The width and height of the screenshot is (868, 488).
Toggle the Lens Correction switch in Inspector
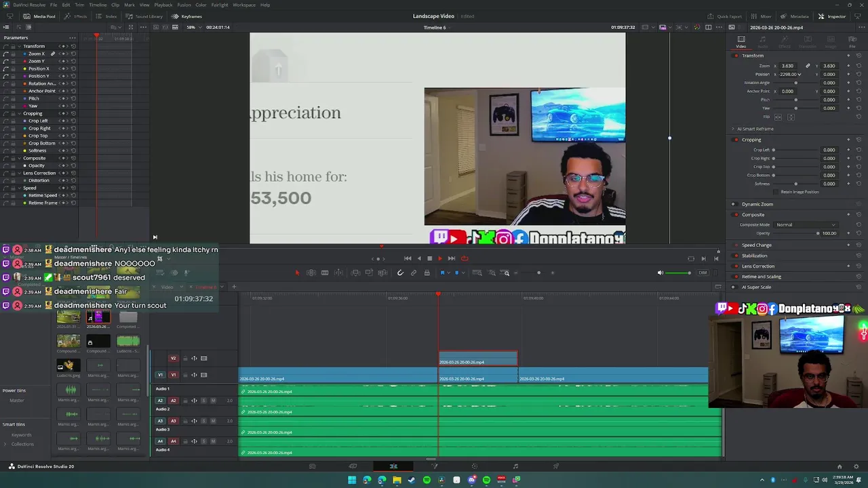[x=736, y=266]
